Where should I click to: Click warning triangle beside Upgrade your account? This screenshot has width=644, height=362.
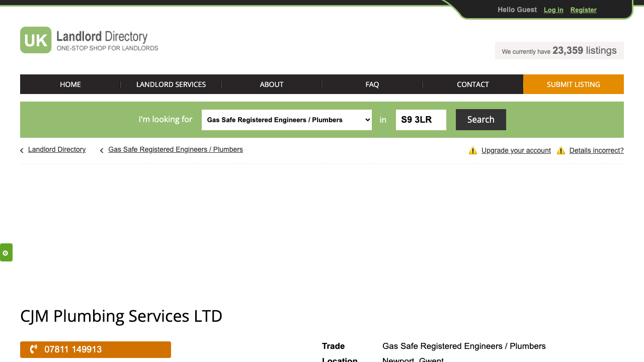click(x=473, y=150)
